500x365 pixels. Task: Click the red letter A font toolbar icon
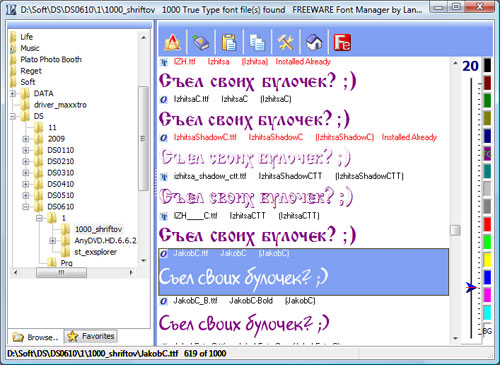[x=172, y=43]
